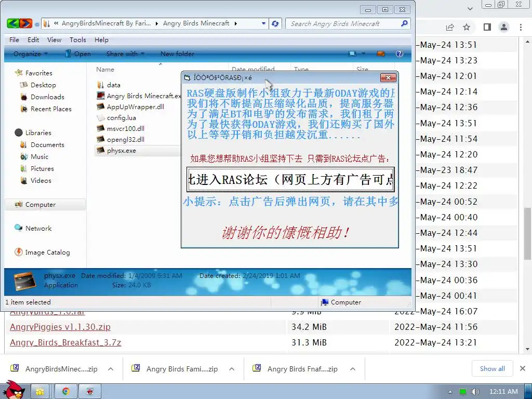Expand the address bar history dropdown
The height and width of the screenshot is (399, 532).
click(x=263, y=23)
